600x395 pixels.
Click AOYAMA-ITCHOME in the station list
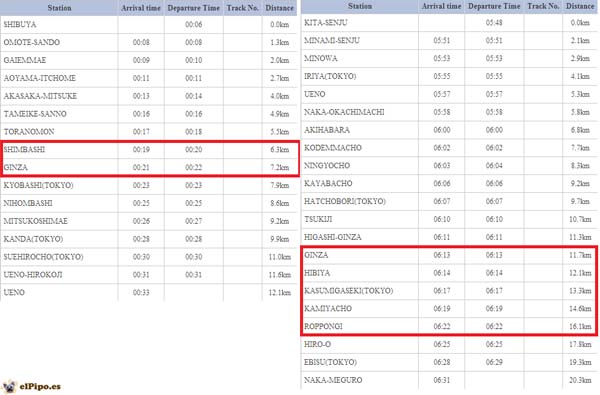point(39,78)
